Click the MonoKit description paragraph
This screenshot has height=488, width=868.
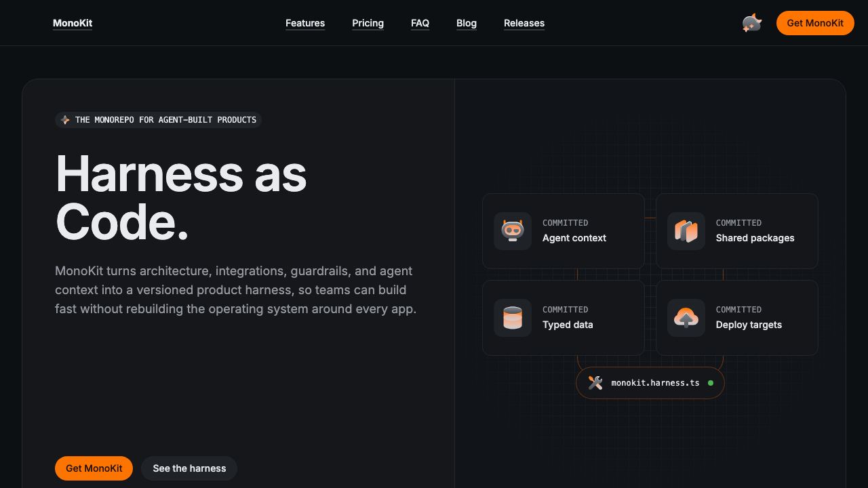point(235,290)
